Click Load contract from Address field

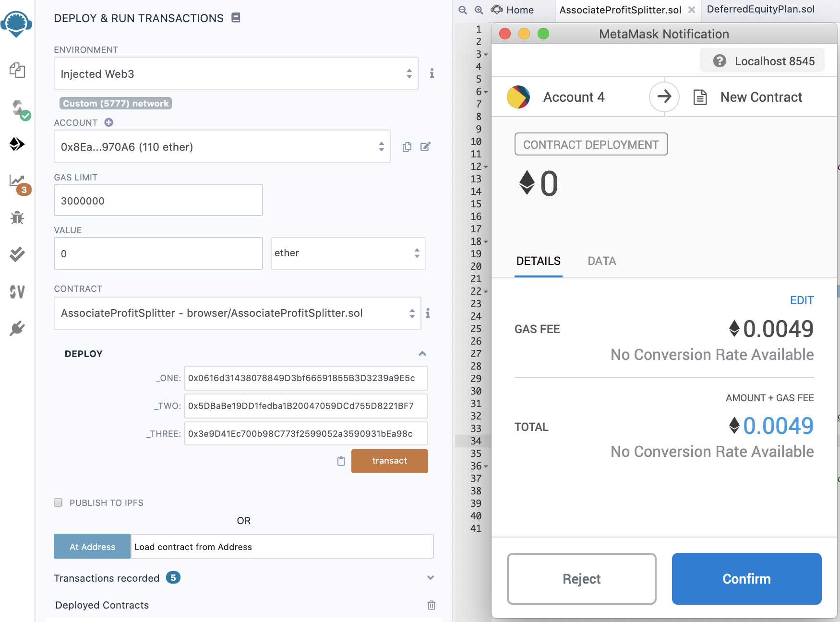click(282, 546)
